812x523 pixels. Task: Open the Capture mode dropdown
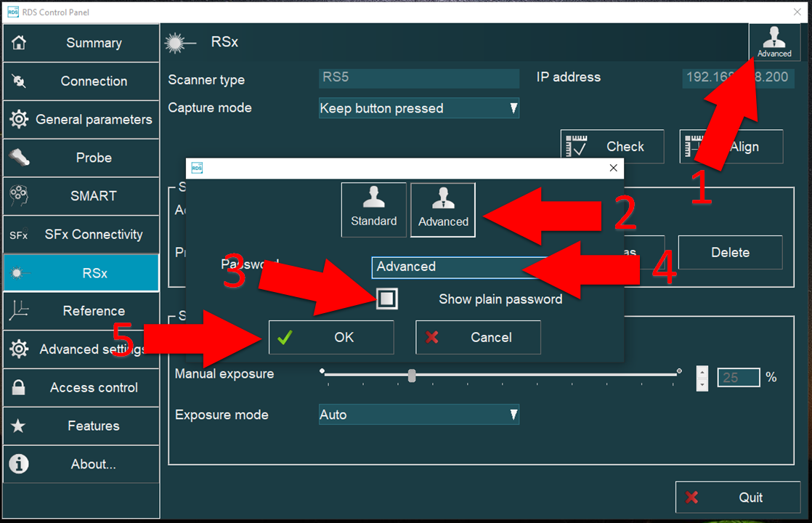(418, 108)
